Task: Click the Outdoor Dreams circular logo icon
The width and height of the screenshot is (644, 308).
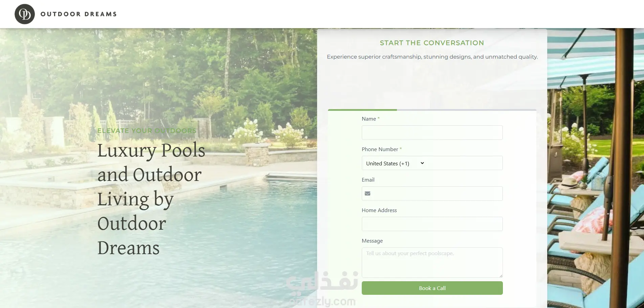Action: (x=25, y=14)
